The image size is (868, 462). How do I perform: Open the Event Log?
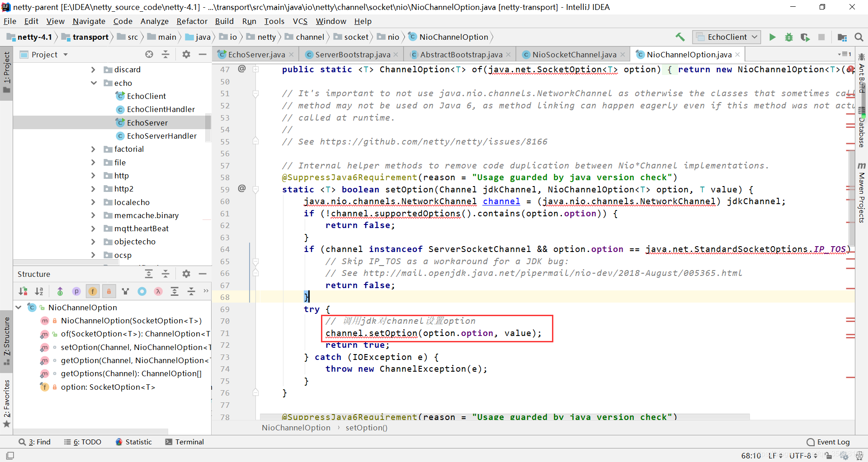(828, 442)
